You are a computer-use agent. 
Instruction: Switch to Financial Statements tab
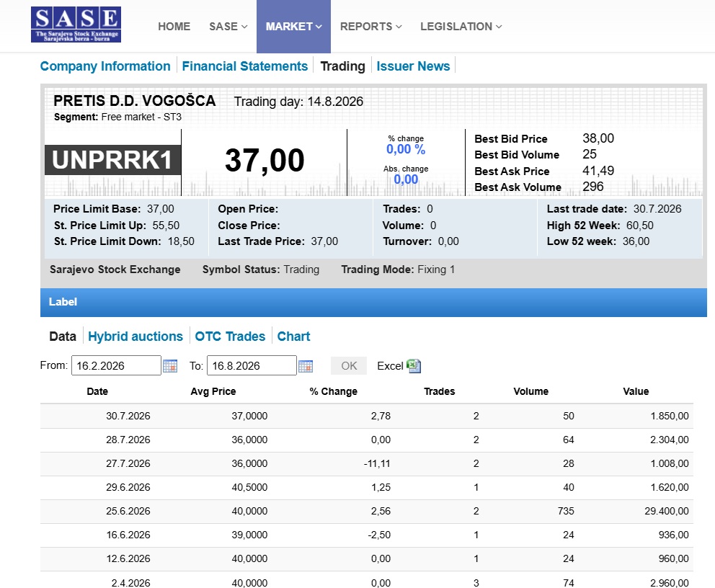click(x=245, y=66)
